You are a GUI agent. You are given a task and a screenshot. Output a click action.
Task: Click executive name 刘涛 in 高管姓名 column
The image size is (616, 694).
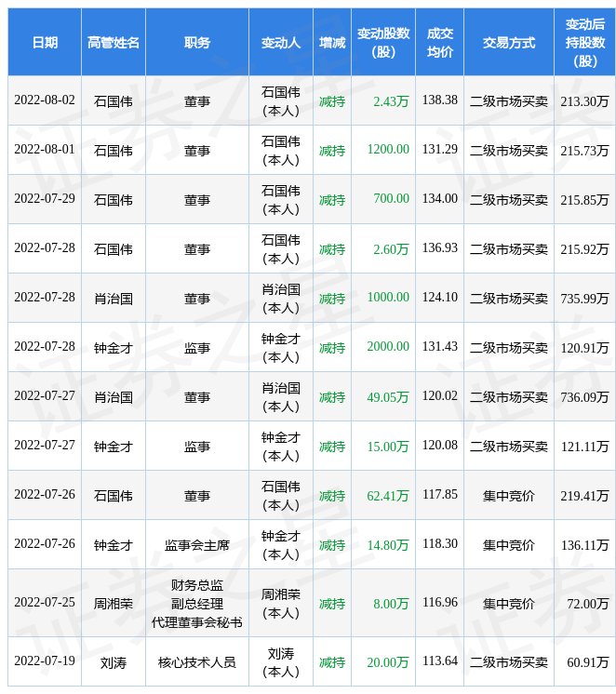point(114,662)
